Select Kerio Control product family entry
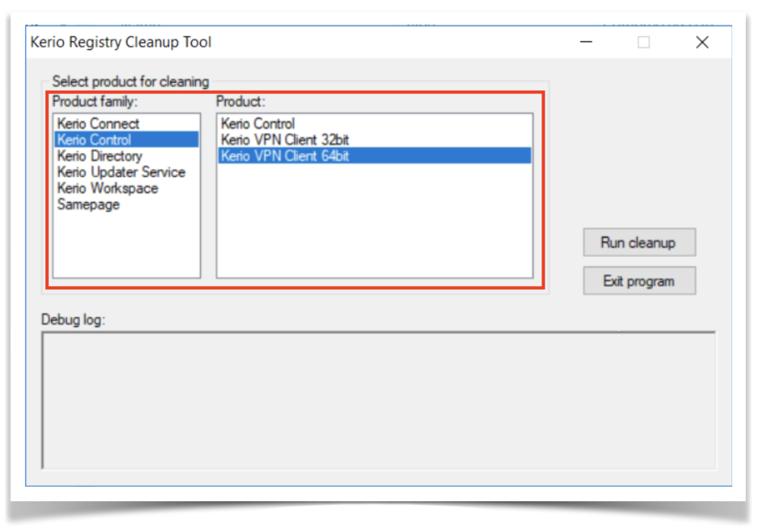 [126, 140]
